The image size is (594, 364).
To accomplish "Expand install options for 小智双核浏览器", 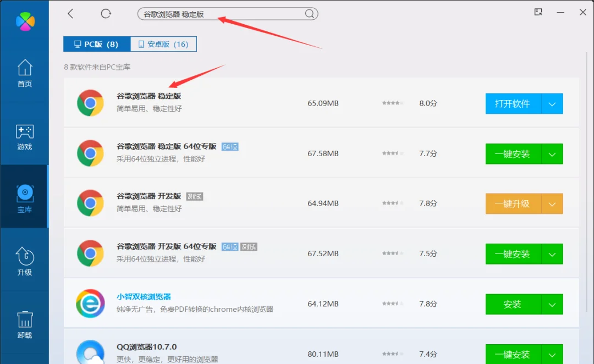I will point(552,304).
